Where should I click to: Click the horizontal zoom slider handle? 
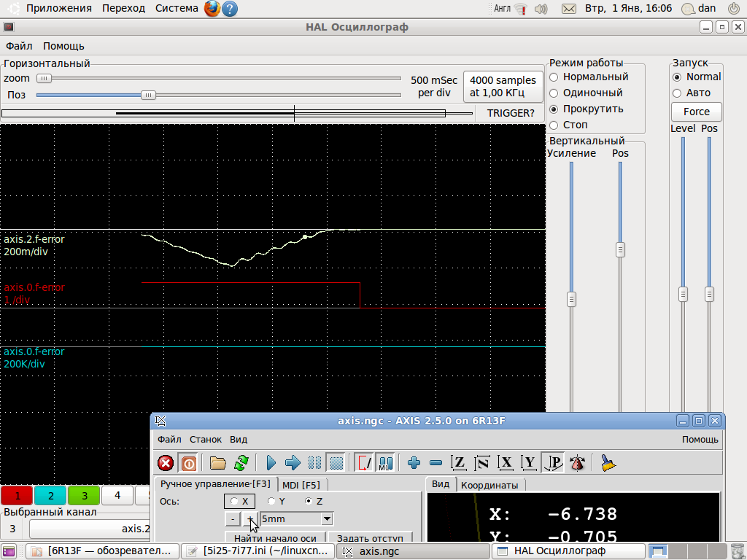tap(44, 79)
